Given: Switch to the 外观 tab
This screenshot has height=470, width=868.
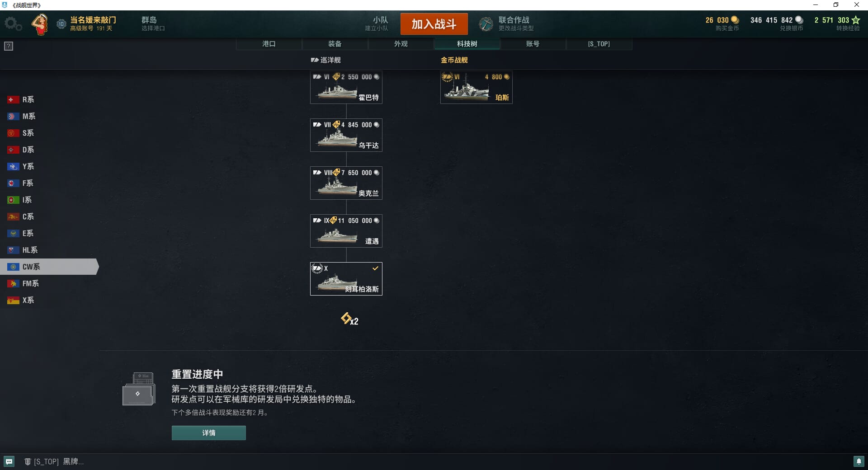Looking at the screenshot, I should click(x=401, y=44).
